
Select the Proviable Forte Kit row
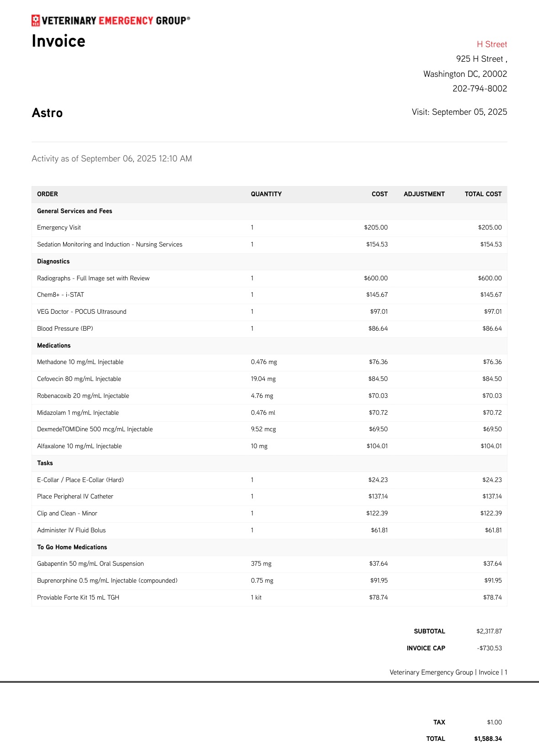[x=78, y=598]
